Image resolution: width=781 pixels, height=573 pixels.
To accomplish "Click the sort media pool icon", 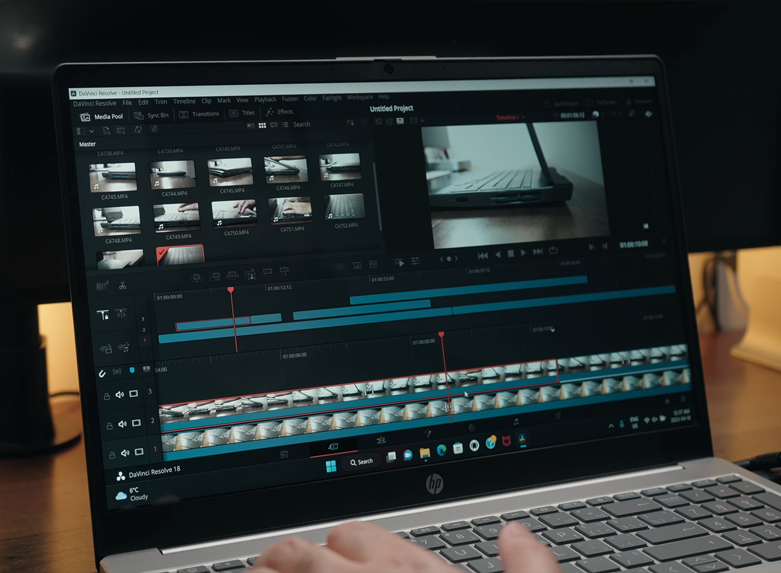I will coord(350,123).
